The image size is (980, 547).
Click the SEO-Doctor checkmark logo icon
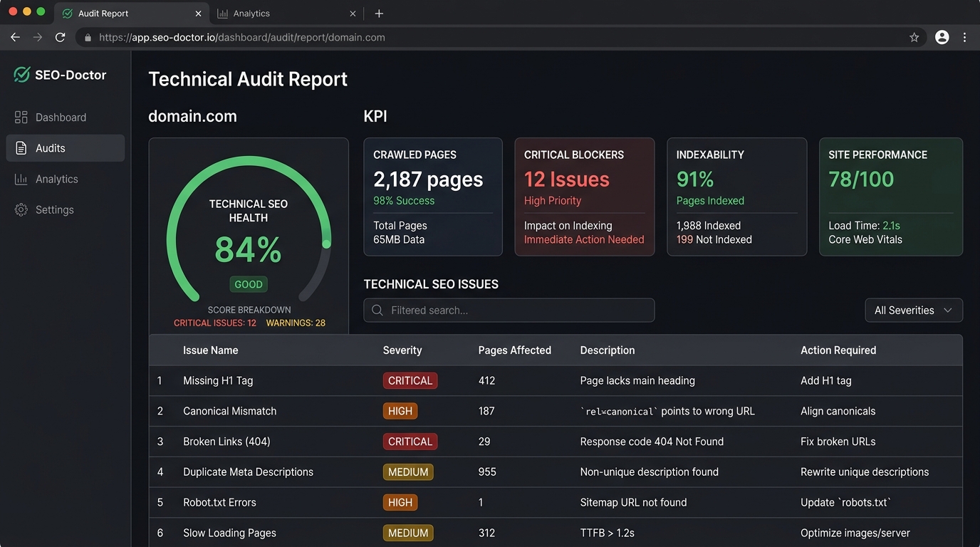(22, 75)
